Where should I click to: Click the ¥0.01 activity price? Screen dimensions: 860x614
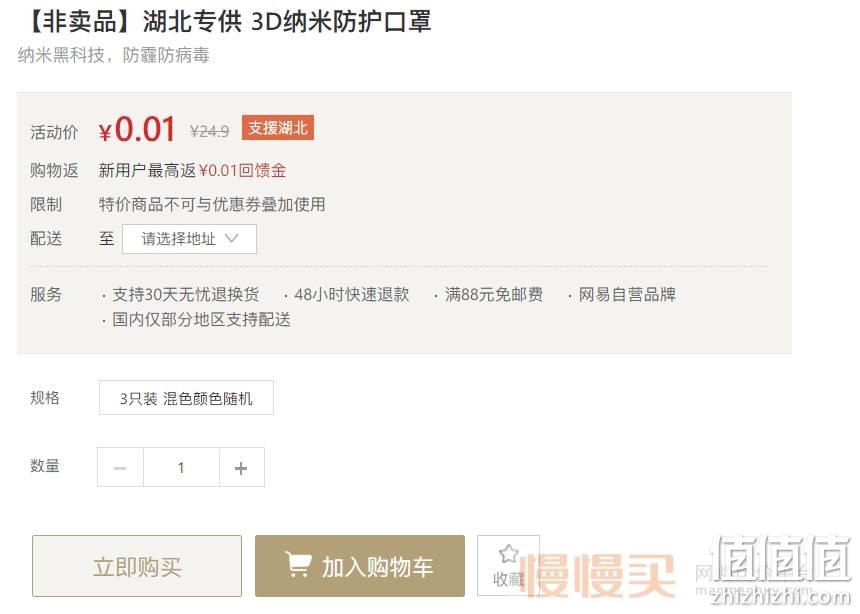[137, 129]
